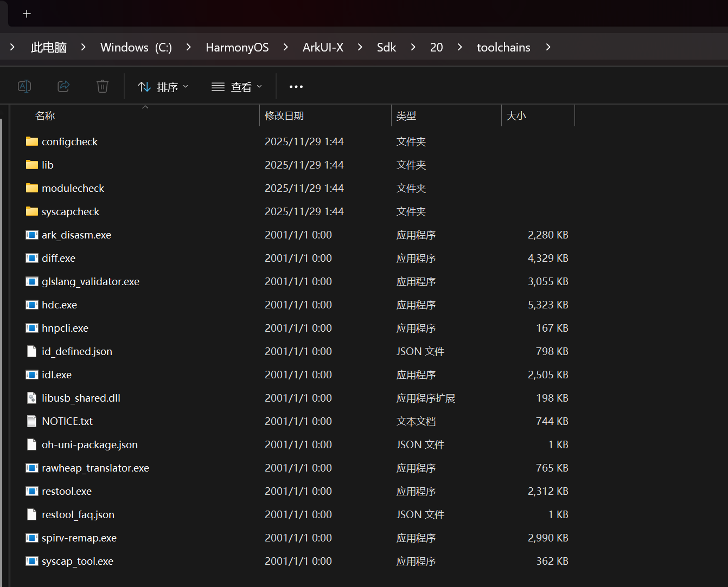Navigate to Sdk in breadcrumb
The height and width of the screenshot is (587, 728).
(x=386, y=48)
